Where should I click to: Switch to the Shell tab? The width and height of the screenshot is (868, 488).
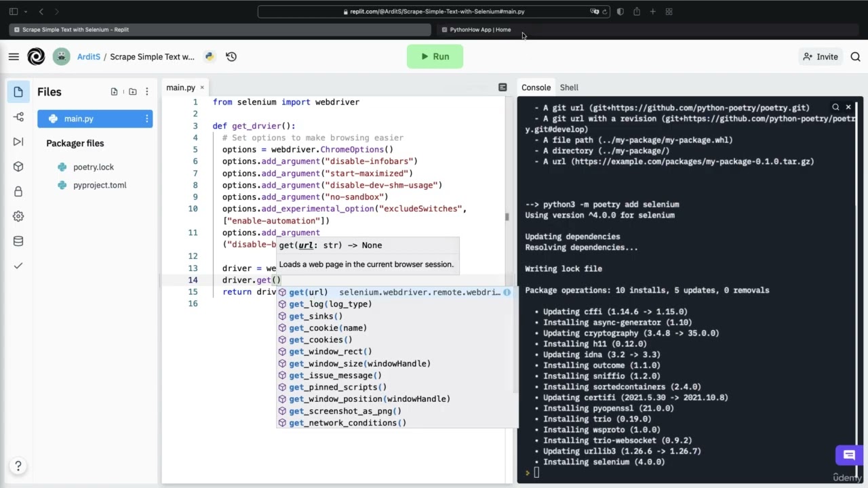[x=569, y=87]
